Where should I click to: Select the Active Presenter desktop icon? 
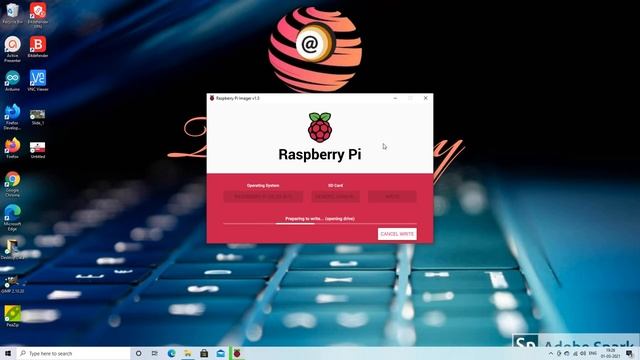tap(12, 49)
